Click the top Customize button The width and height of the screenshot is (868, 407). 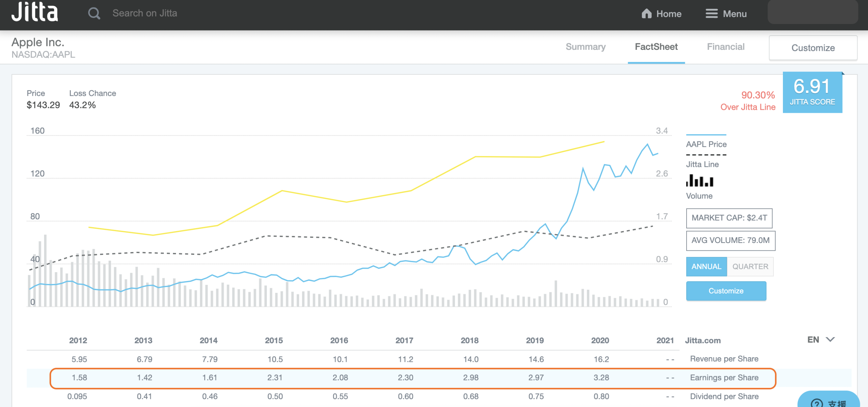pos(813,48)
